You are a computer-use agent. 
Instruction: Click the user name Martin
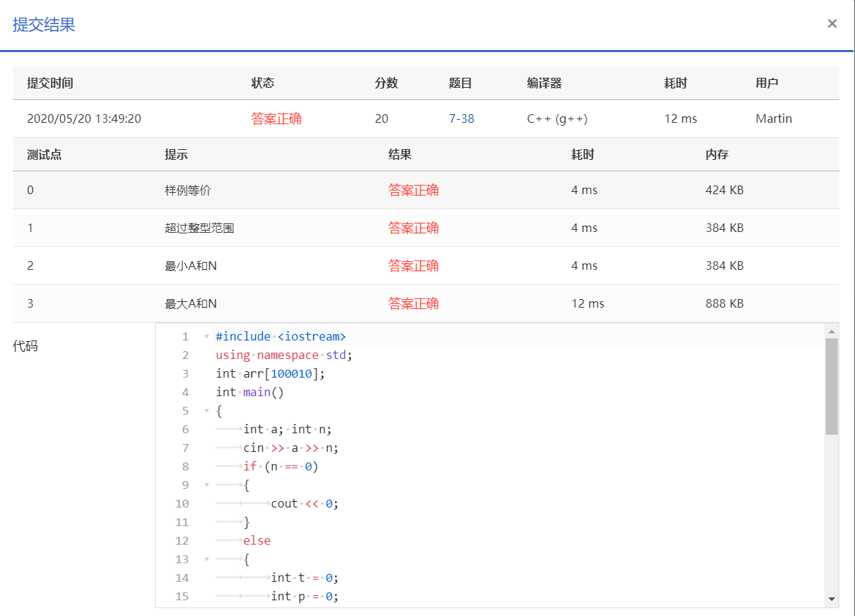coord(774,118)
